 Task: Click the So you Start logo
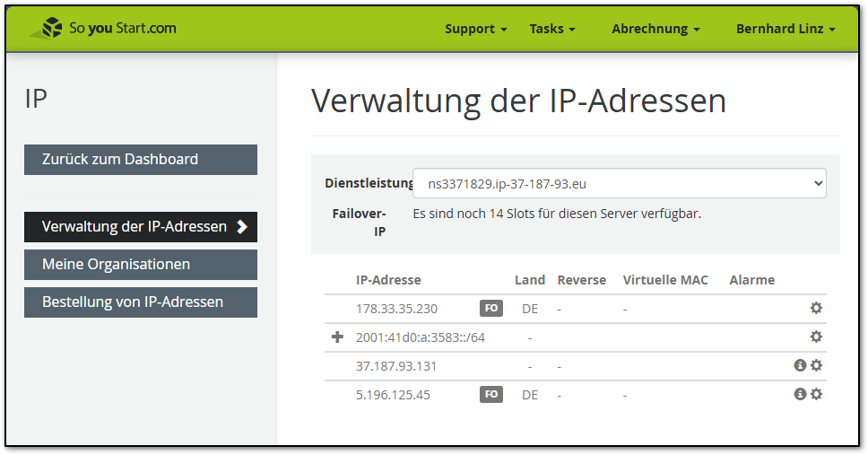[103, 28]
